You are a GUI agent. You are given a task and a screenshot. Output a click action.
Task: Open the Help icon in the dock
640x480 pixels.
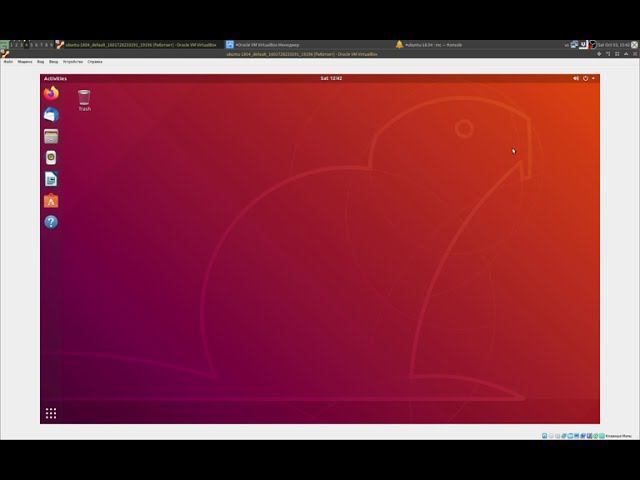click(51, 222)
